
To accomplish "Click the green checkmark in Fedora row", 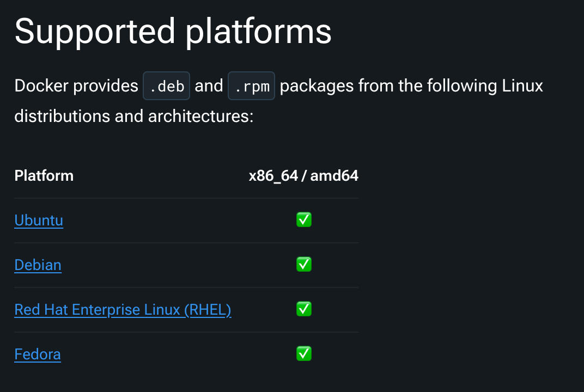I will 304,354.
